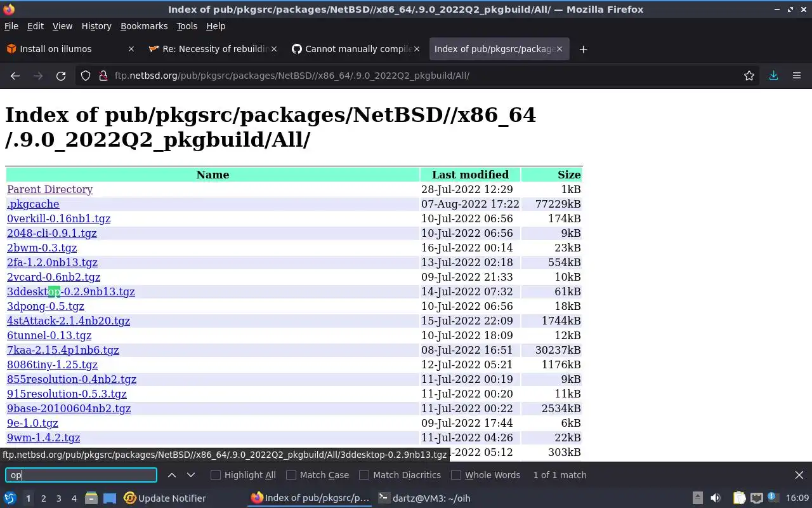This screenshot has width=812, height=508.
Task: Click the browser back arrow
Action: click(15, 76)
